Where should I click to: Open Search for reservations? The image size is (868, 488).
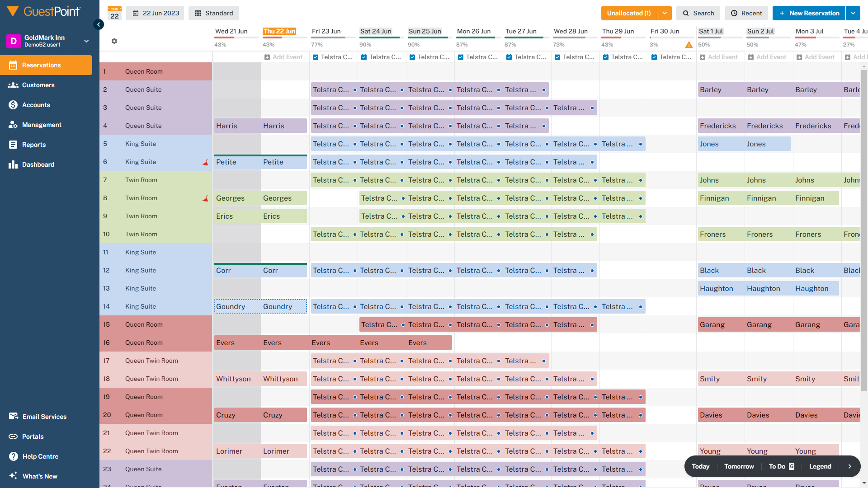coord(698,13)
